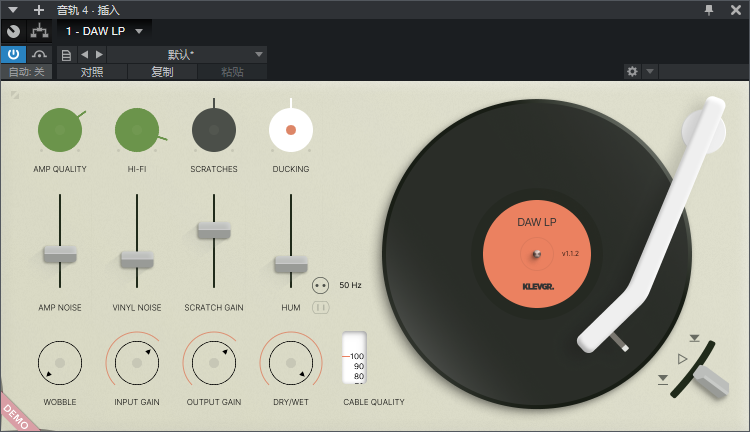
Task: Click the automation curve icon beside power
Action: pyautogui.click(x=39, y=54)
